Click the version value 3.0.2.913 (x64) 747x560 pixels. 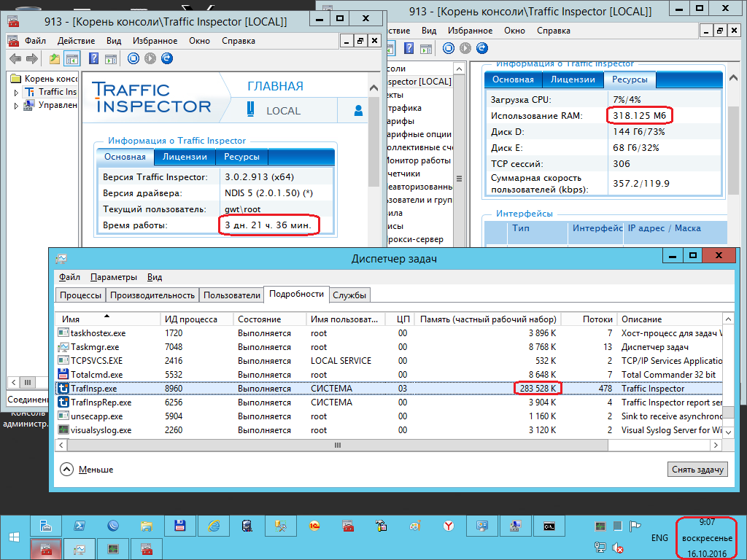click(260, 177)
